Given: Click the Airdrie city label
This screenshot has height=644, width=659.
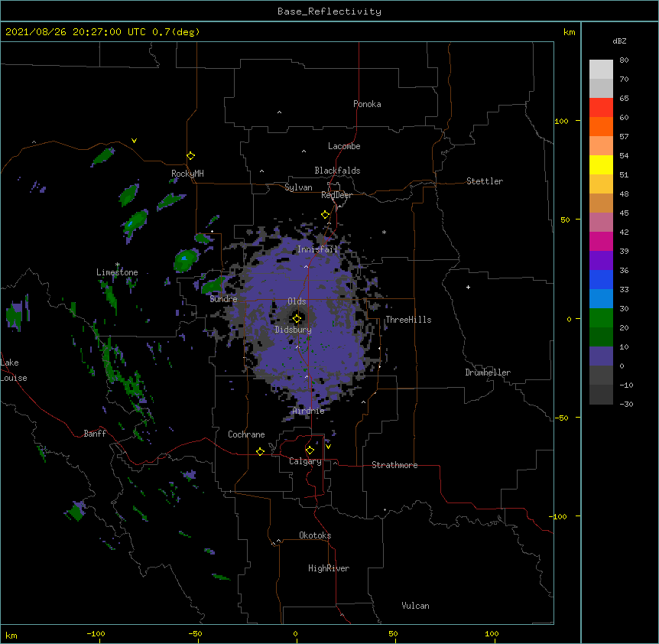Looking at the screenshot, I should point(309,411).
